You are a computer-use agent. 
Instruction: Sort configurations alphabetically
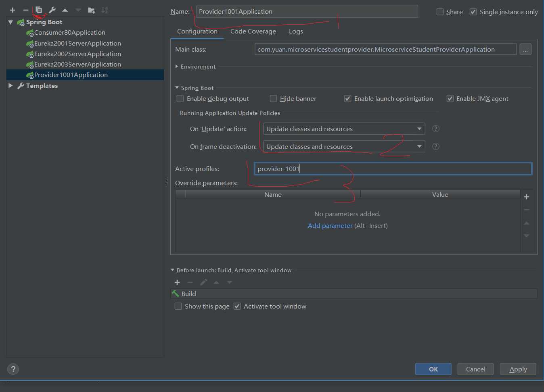(x=105, y=10)
